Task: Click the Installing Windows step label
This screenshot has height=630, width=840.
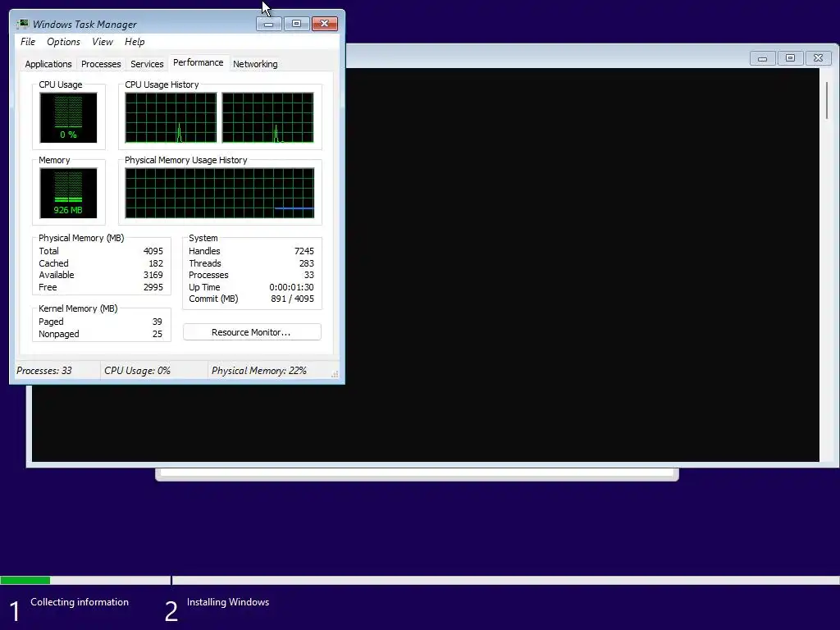Action: tap(228, 602)
